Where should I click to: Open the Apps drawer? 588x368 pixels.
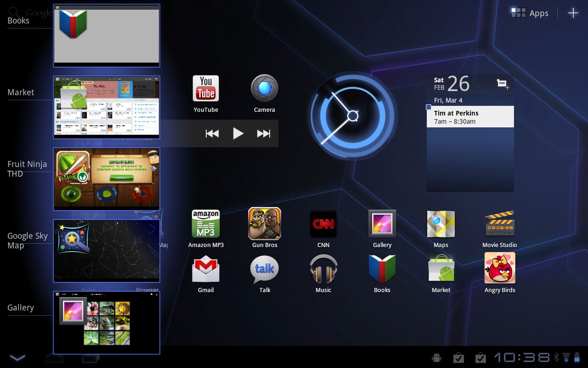(530, 13)
